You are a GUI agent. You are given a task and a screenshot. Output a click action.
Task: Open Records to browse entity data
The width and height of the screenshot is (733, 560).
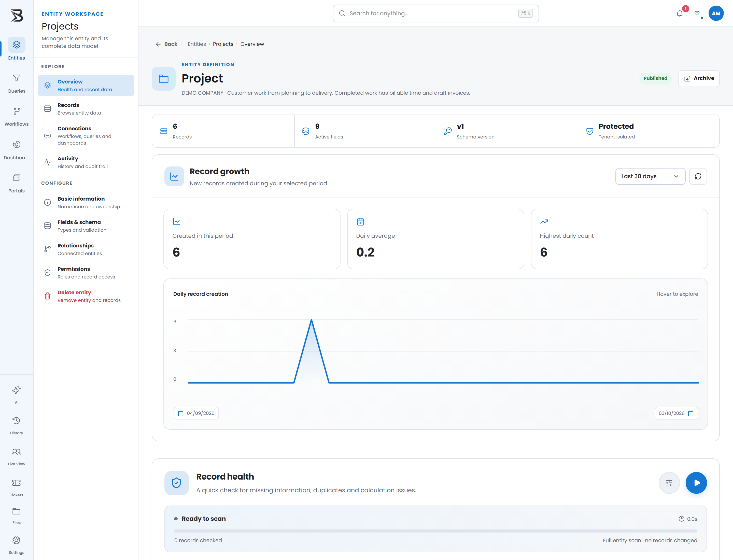[86, 109]
